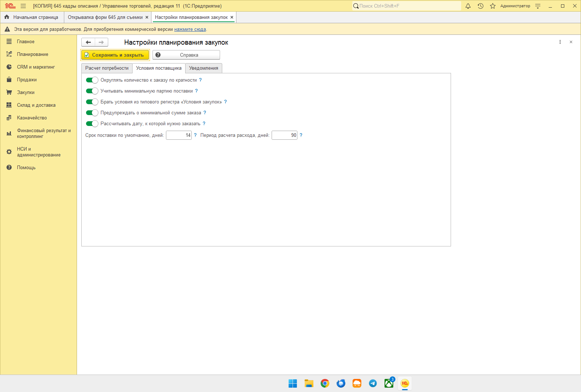Click the search field Поиск Ctrl+Shift+F
Image resolution: width=581 pixels, height=392 pixels.
click(407, 6)
